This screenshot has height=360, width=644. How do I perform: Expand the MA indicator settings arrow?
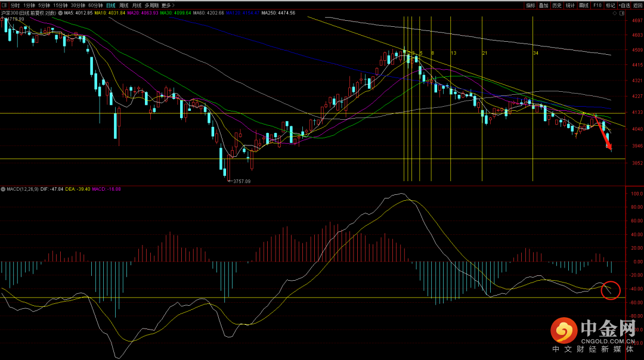tap(60, 13)
